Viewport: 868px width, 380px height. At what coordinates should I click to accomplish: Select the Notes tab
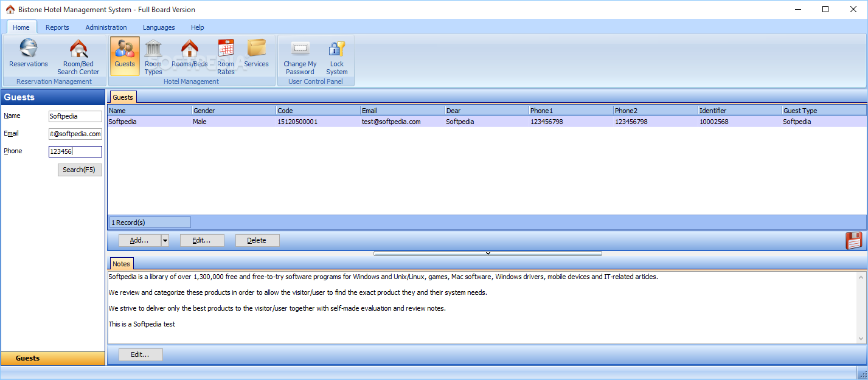tap(121, 263)
